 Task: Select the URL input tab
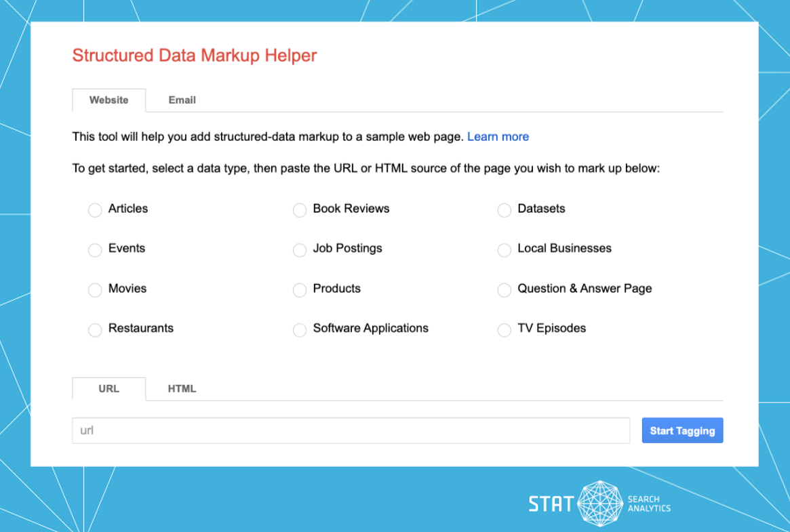(x=108, y=388)
